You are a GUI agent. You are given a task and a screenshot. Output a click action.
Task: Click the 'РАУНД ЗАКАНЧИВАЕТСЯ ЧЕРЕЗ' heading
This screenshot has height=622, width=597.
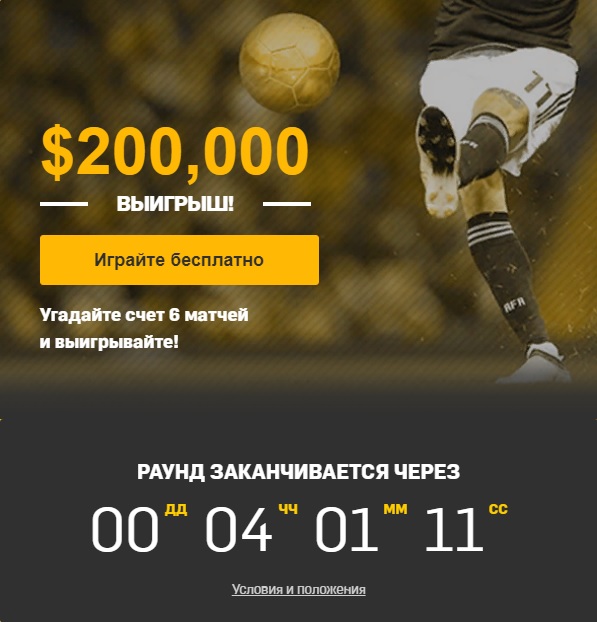pos(298,472)
